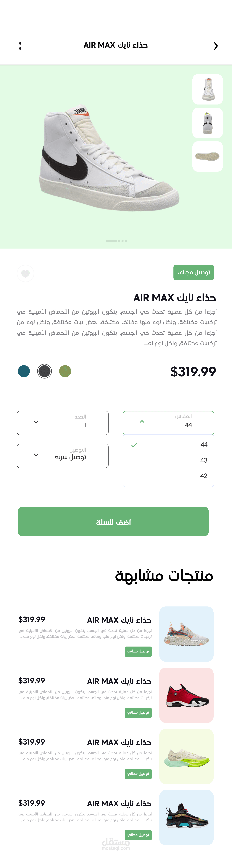Open the three-dot options menu

pyautogui.click(x=20, y=46)
